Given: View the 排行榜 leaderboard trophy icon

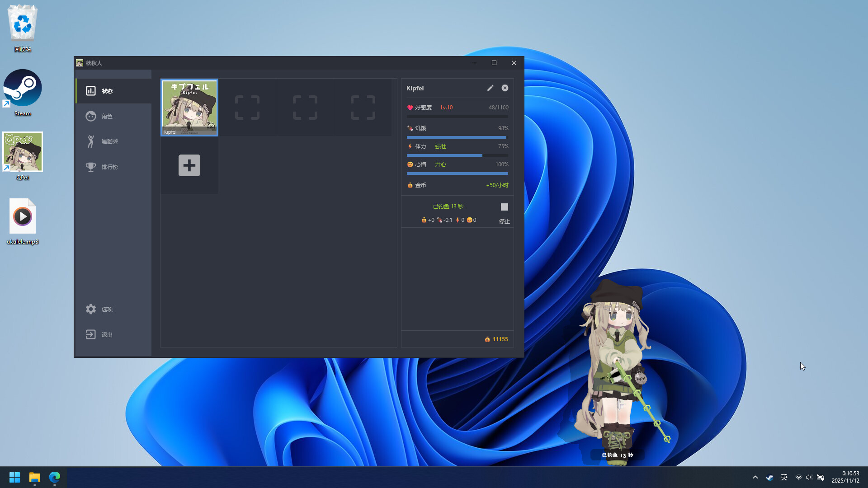Looking at the screenshot, I should pyautogui.click(x=90, y=166).
